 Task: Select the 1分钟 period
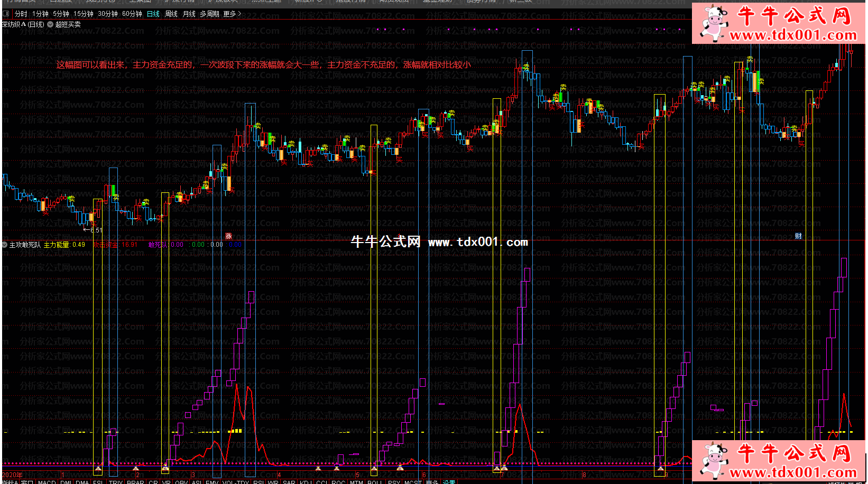pos(40,14)
